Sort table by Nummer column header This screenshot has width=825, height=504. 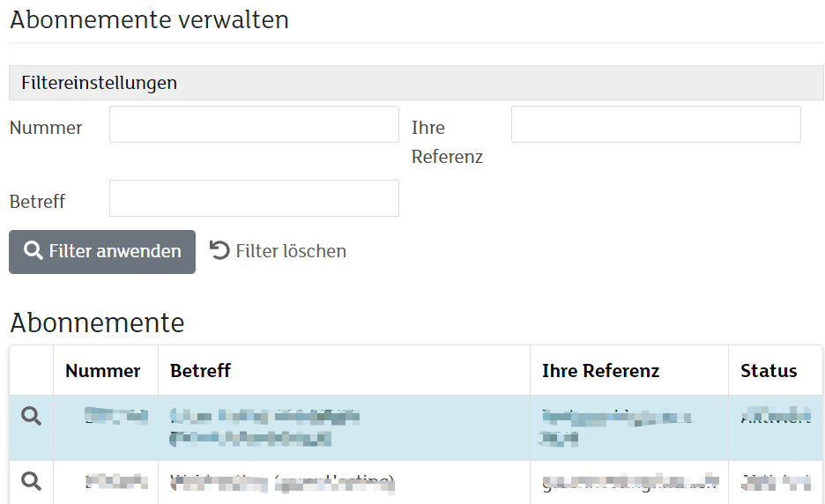pyautogui.click(x=102, y=371)
